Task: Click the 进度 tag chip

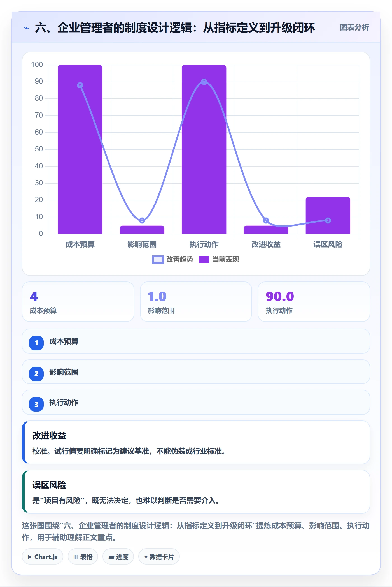Action: (x=118, y=557)
